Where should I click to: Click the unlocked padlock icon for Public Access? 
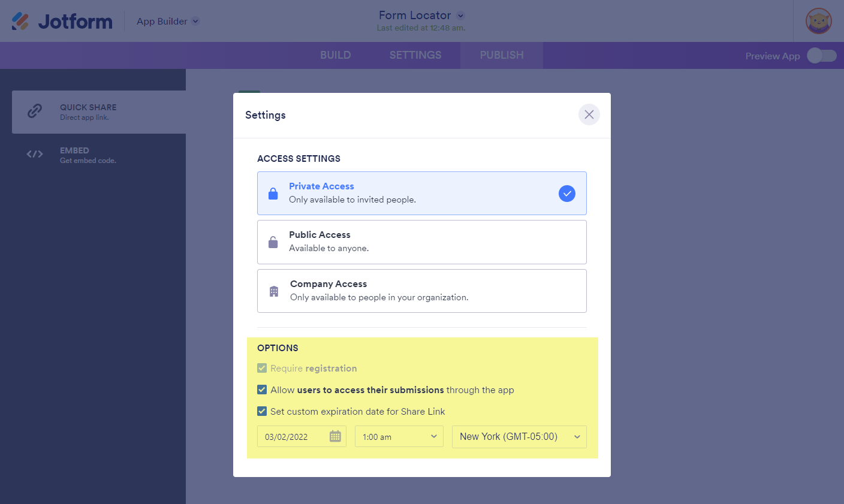pyautogui.click(x=273, y=242)
